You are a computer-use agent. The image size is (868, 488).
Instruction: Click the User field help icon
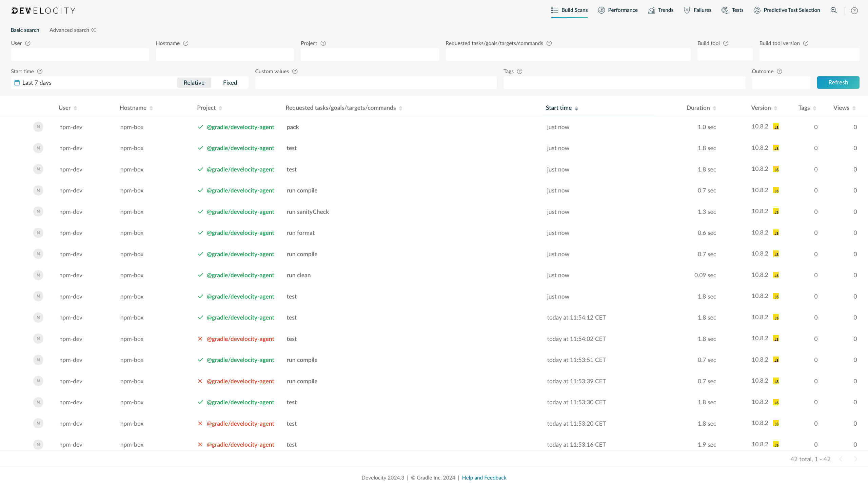pos(28,43)
